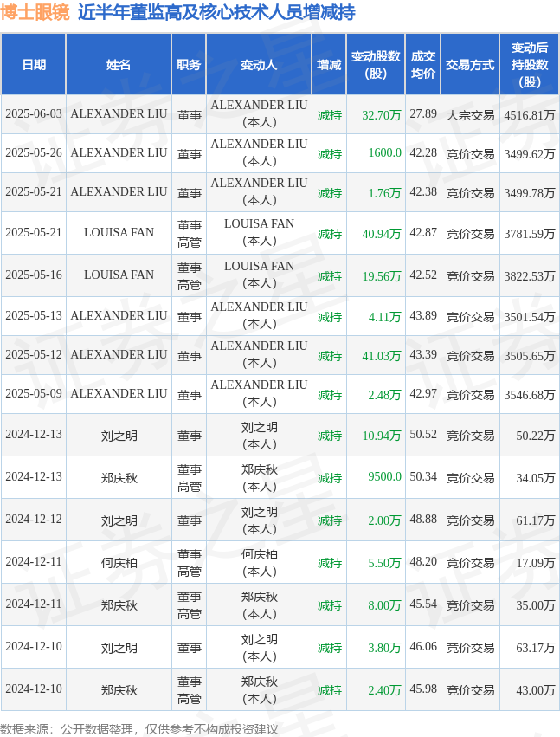Viewport: 560px width, 737px height.
Task: Select the date 2025-05-26
Action: click(x=34, y=153)
